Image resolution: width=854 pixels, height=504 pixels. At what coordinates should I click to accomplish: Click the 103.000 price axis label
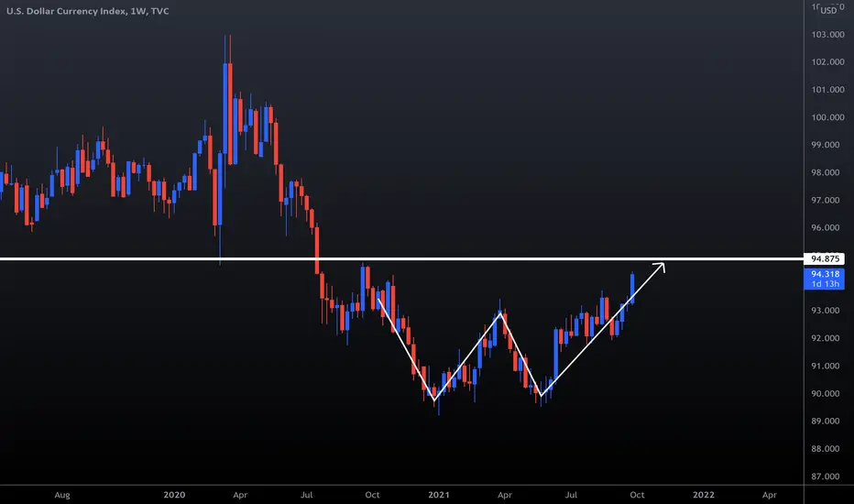pos(827,34)
